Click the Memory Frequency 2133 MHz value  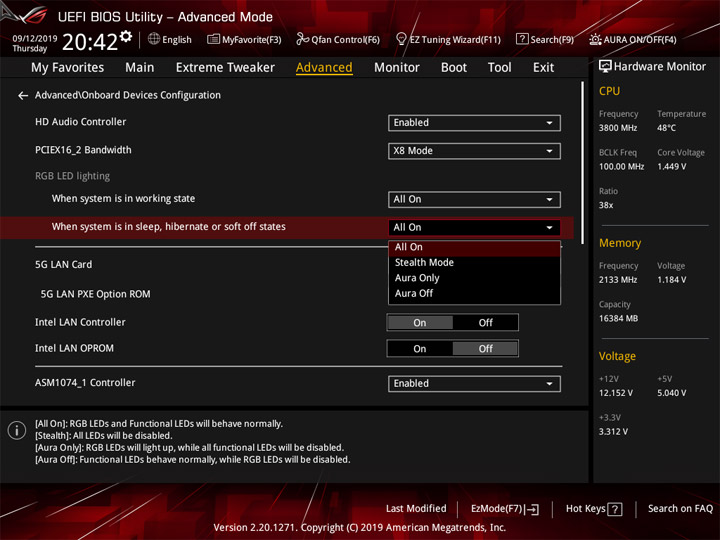point(618,280)
